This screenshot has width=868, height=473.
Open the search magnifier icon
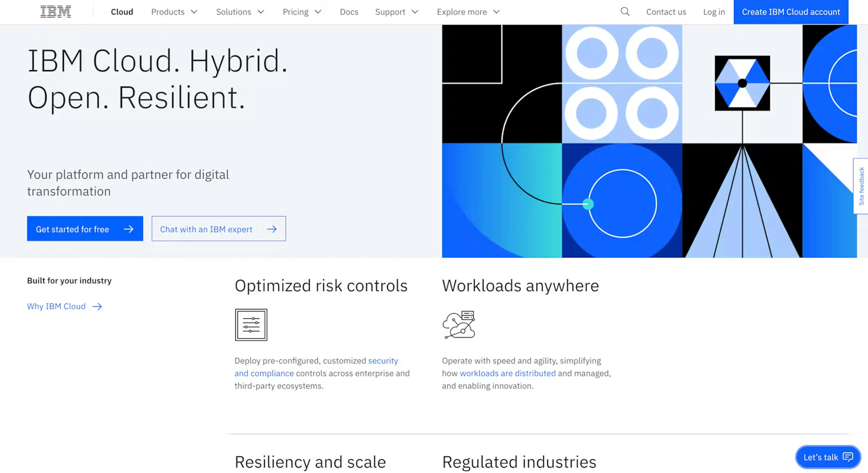pyautogui.click(x=625, y=12)
